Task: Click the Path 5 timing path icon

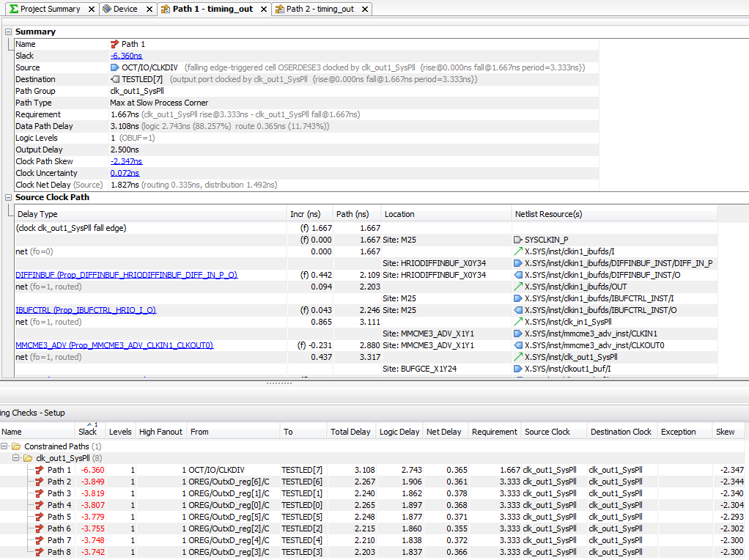Action: point(40,517)
